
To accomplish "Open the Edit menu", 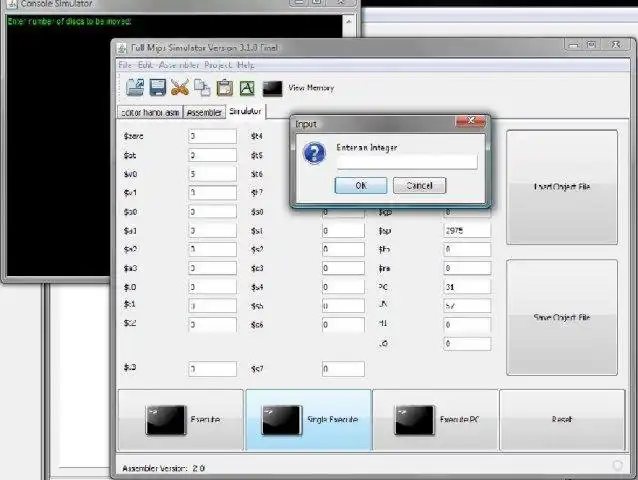I will tap(145, 65).
